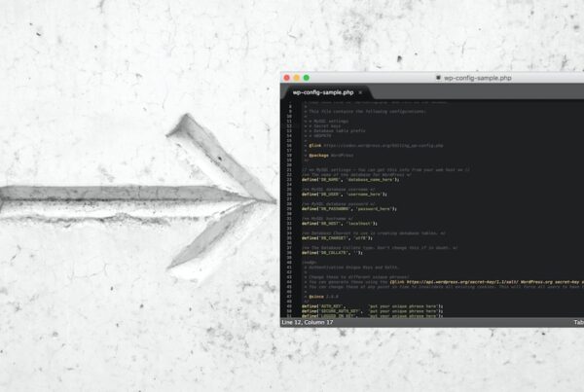Click the wp-config-sample.php window title text

point(477,77)
